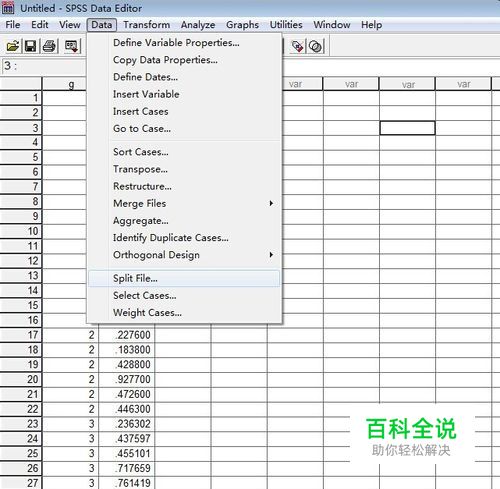Click the SPSS application icon in title bar
This screenshot has width=500, height=489.
(x=8, y=8)
